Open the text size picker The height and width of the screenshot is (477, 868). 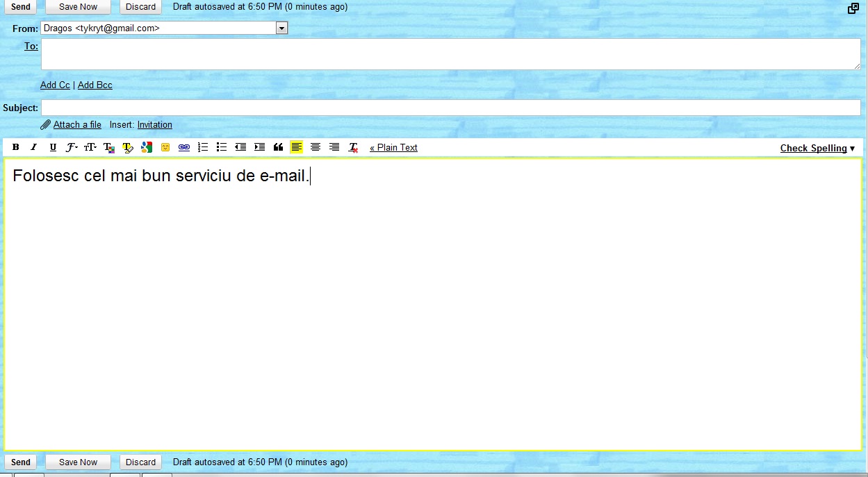(x=90, y=147)
